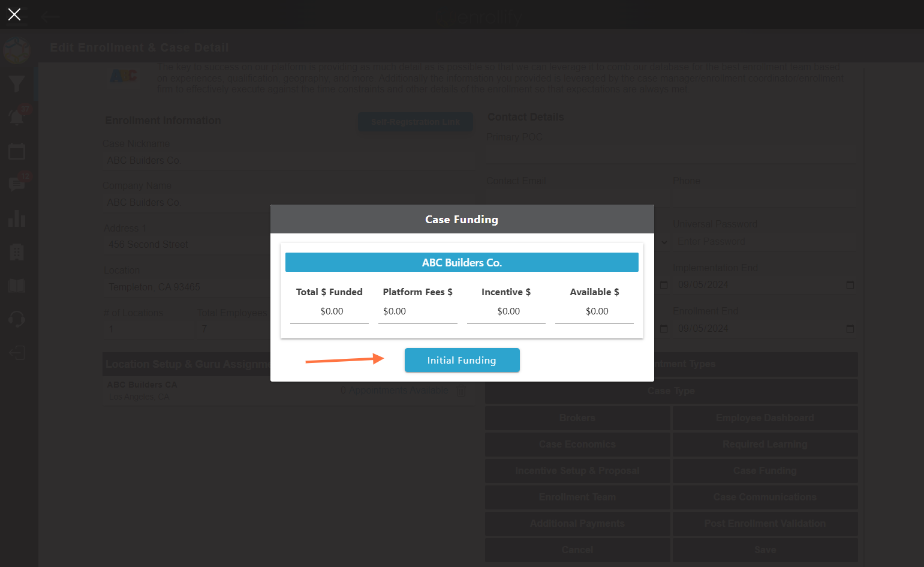
Task: Click the Primary POC field
Action: pyautogui.click(x=670, y=154)
